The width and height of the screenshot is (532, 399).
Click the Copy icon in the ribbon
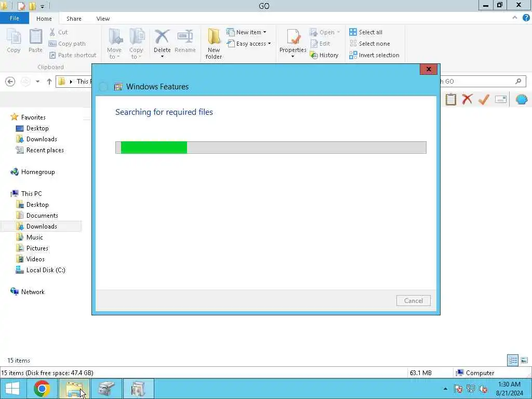click(14, 41)
